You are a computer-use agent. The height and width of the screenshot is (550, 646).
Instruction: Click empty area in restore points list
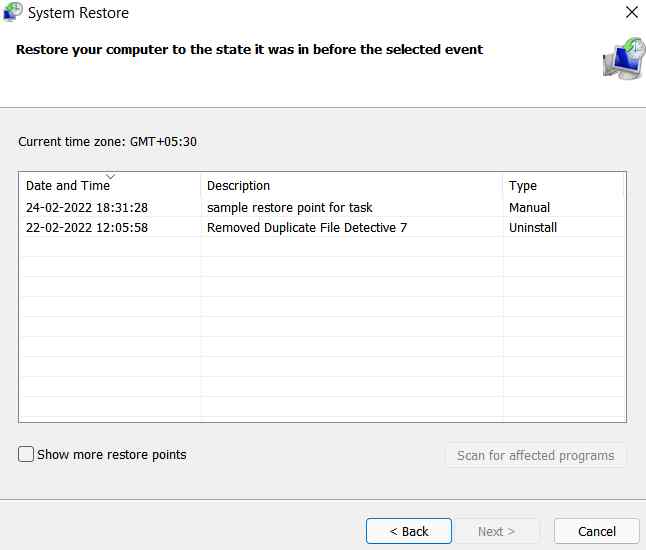pyautogui.click(x=322, y=328)
